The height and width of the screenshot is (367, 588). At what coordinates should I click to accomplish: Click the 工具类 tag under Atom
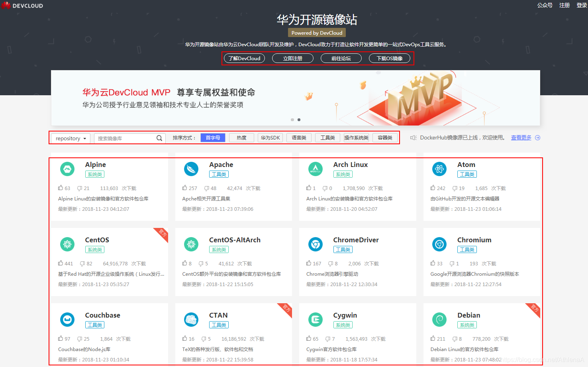coord(467,174)
